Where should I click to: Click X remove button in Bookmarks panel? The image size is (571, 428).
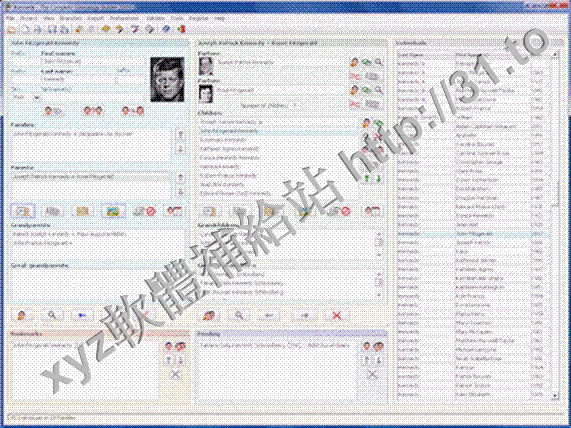click(x=176, y=374)
